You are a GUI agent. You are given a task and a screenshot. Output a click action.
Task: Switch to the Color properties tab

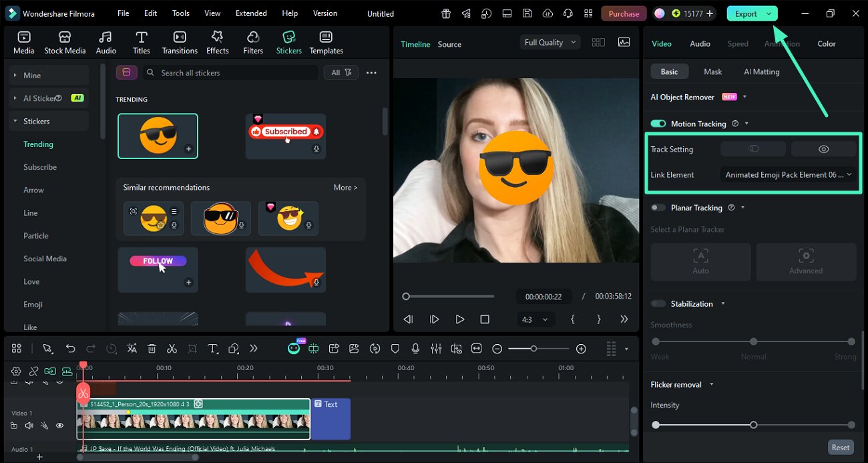827,43
